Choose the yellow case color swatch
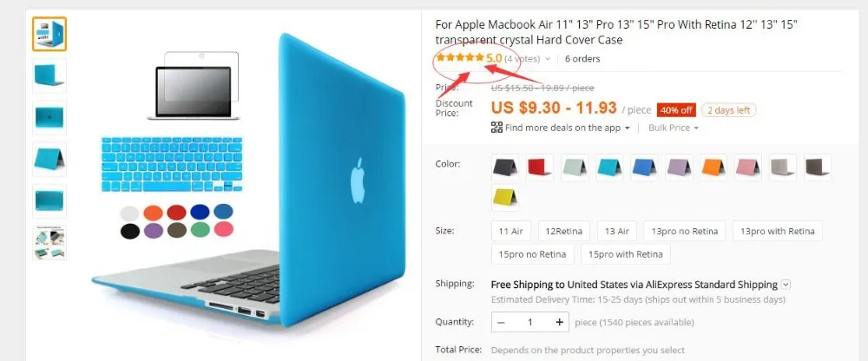 (x=505, y=198)
